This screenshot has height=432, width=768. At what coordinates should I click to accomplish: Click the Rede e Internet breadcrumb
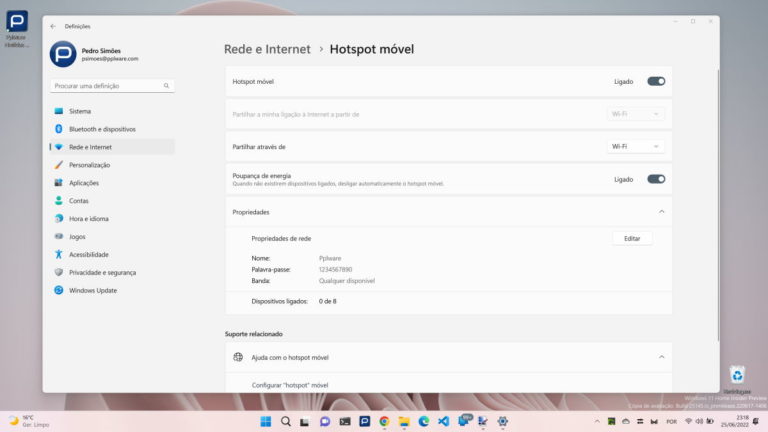[268, 48]
